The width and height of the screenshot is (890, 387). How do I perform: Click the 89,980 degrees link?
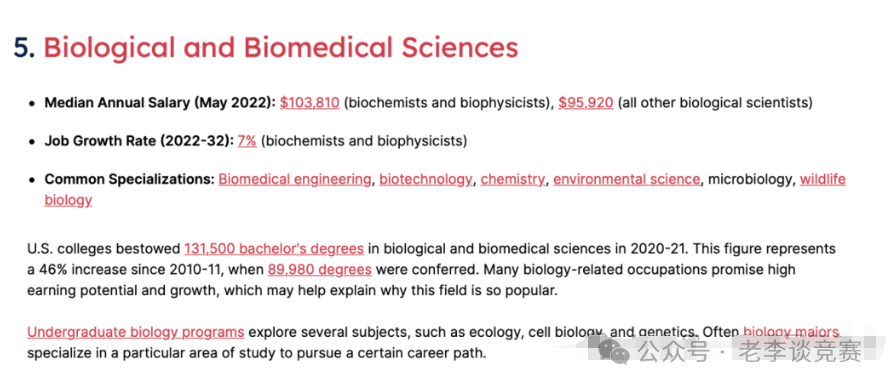pos(320,270)
